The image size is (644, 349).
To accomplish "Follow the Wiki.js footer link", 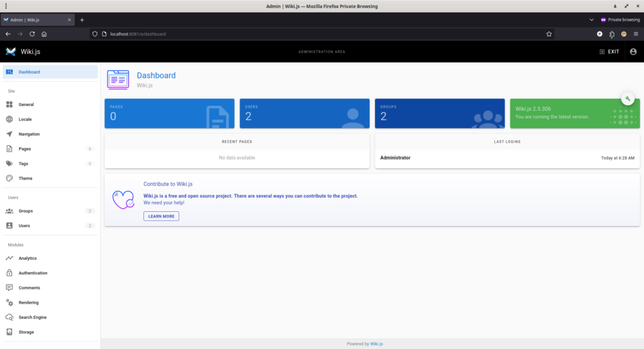I will pos(376,344).
